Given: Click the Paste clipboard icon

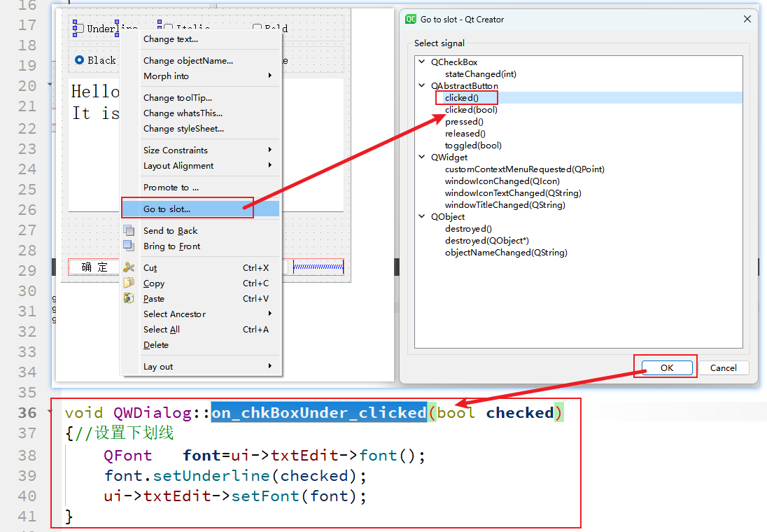Looking at the screenshot, I should pyautogui.click(x=129, y=298).
